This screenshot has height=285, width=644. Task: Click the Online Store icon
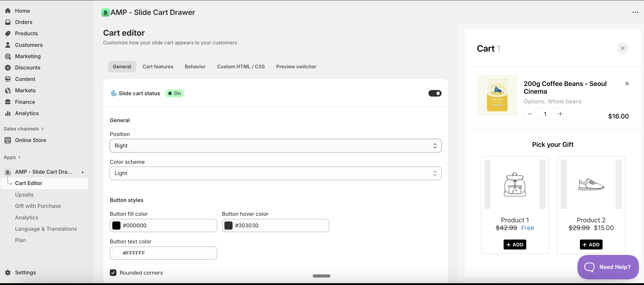(x=8, y=140)
